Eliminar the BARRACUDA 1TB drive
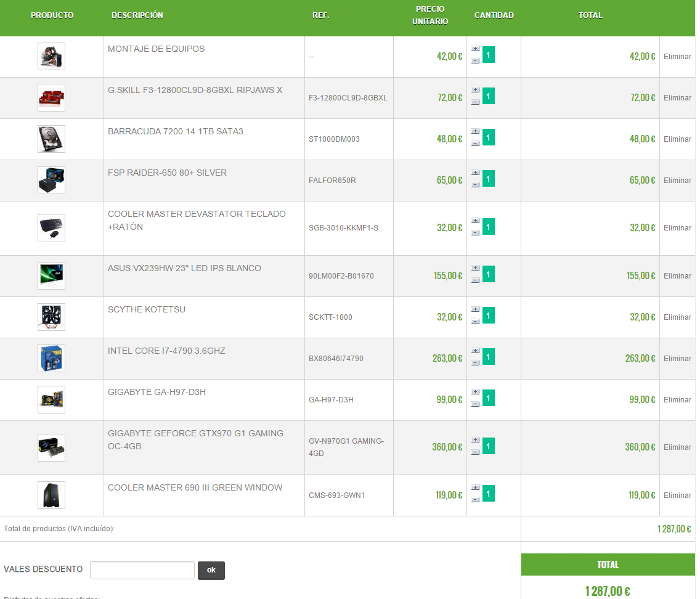The width and height of the screenshot is (700, 599). 677,139
